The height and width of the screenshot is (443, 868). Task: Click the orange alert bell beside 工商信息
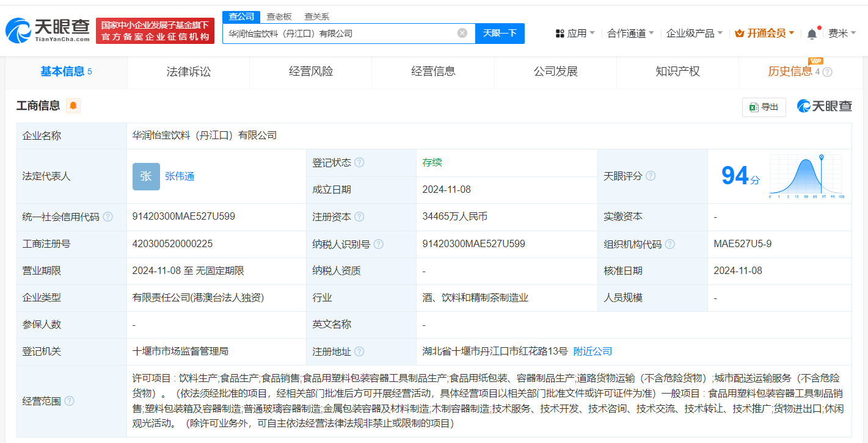[73, 106]
